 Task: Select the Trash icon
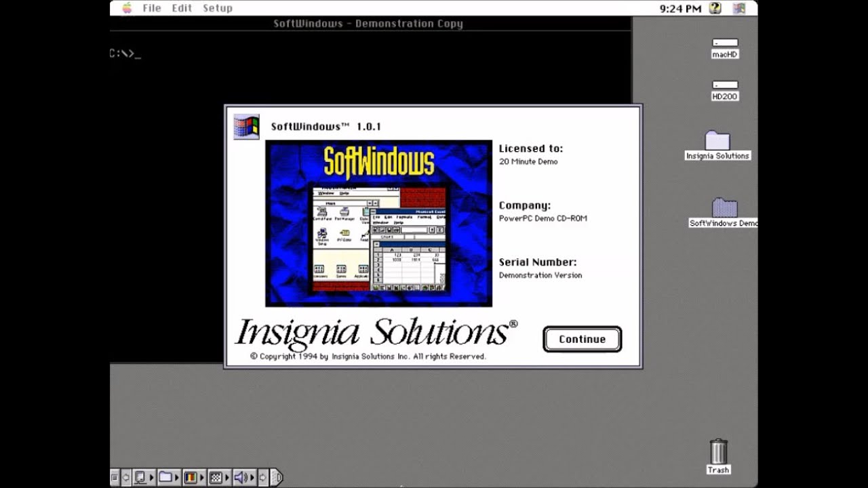(x=718, y=456)
